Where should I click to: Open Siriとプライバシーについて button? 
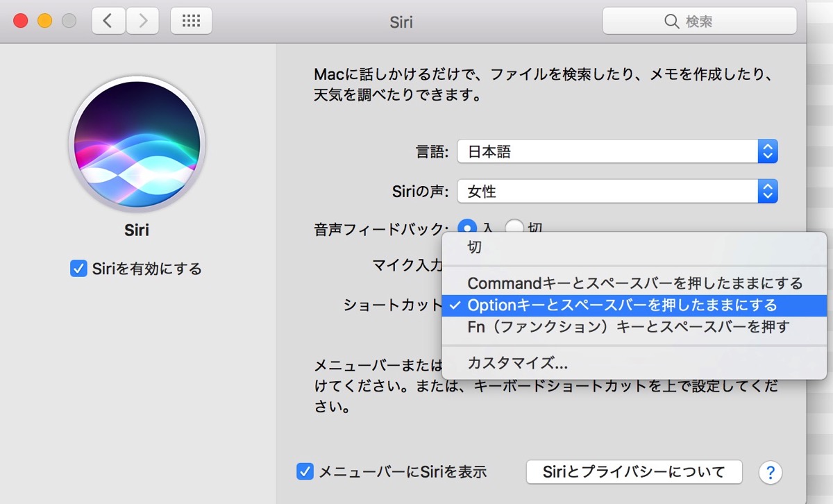(634, 472)
